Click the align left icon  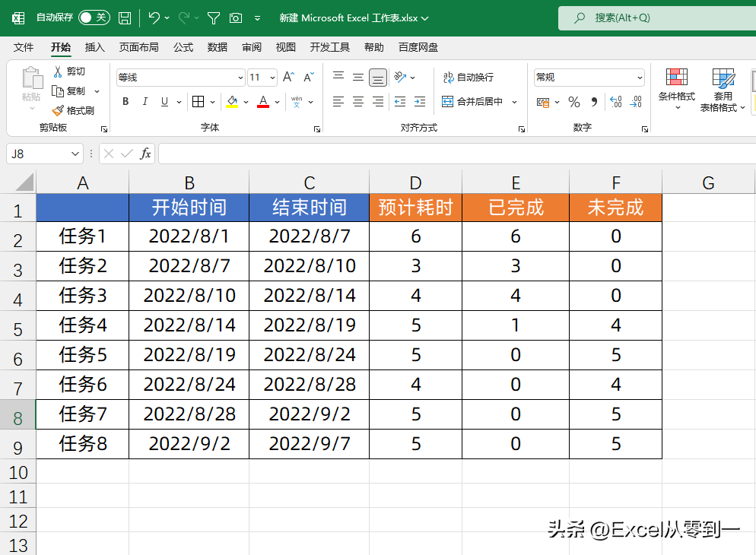(338, 102)
